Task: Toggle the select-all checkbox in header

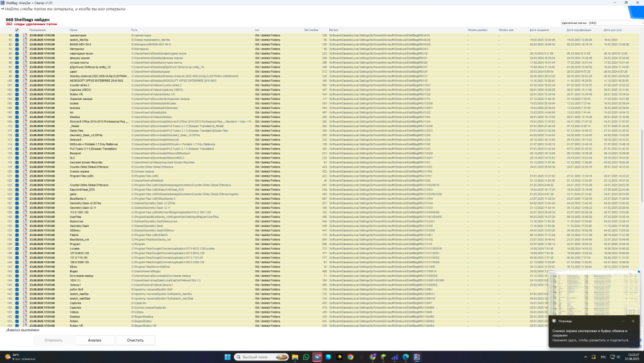Action: point(17,30)
